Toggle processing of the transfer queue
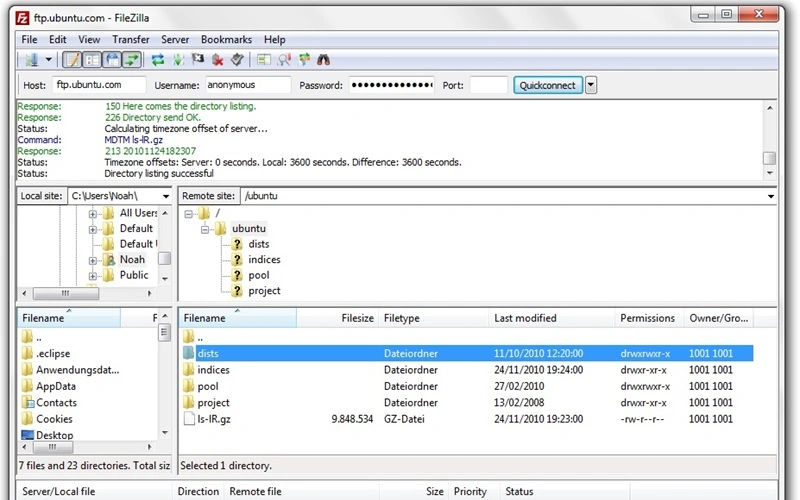The height and width of the screenshot is (500, 800). pyautogui.click(x=178, y=60)
